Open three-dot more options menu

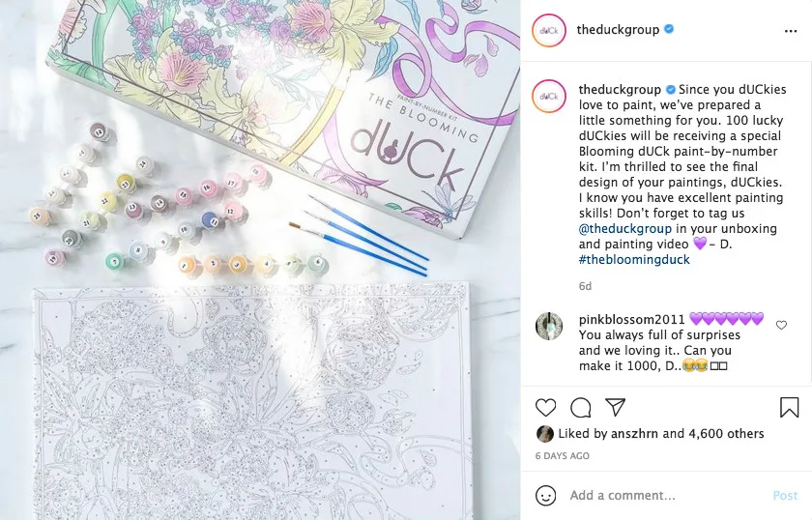[x=791, y=31]
